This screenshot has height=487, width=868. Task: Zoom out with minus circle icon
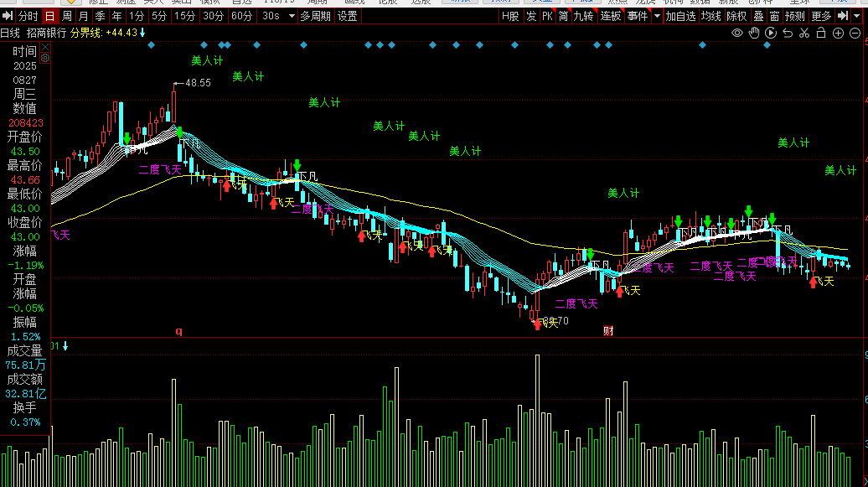(855, 34)
